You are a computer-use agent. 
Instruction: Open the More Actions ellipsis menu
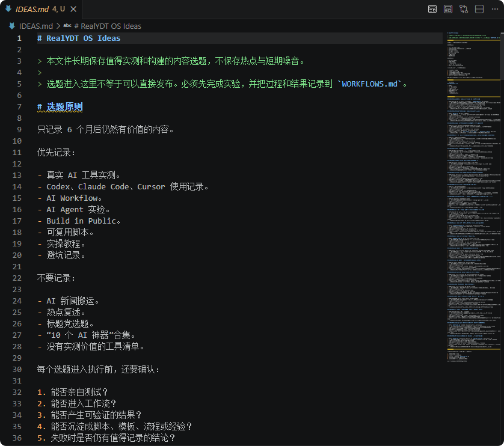pos(495,9)
